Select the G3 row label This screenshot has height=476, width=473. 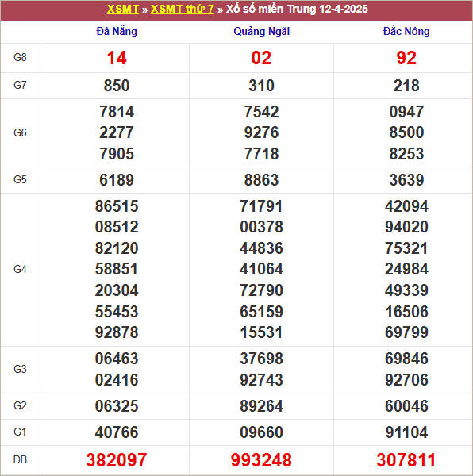point(20,369)
